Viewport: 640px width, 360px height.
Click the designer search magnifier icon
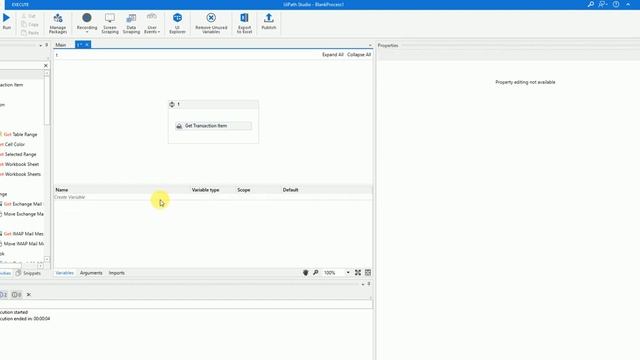pos(316,273)
